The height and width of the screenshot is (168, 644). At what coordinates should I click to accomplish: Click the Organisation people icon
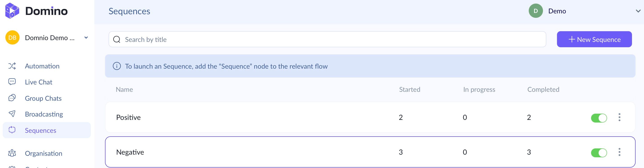(12, 153)
